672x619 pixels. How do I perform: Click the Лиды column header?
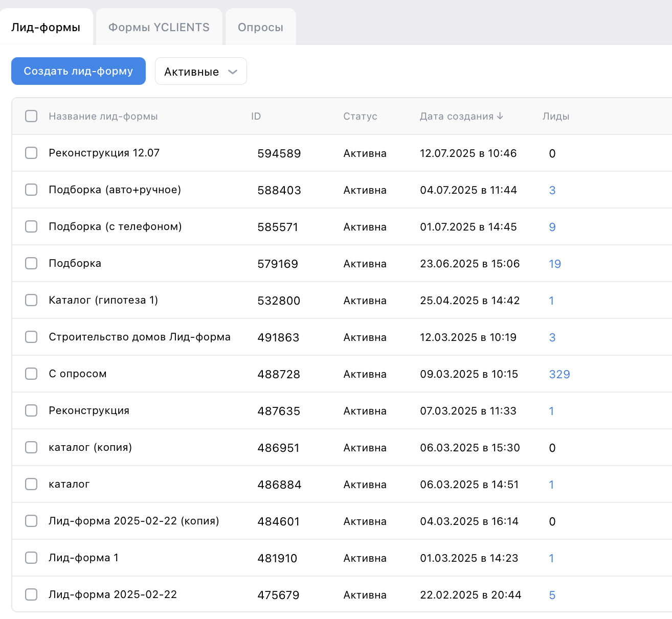(555, 117)
